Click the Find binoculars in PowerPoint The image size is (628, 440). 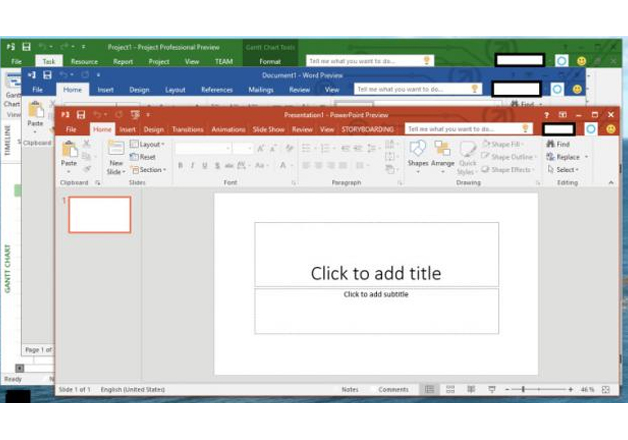click(550, 144)
